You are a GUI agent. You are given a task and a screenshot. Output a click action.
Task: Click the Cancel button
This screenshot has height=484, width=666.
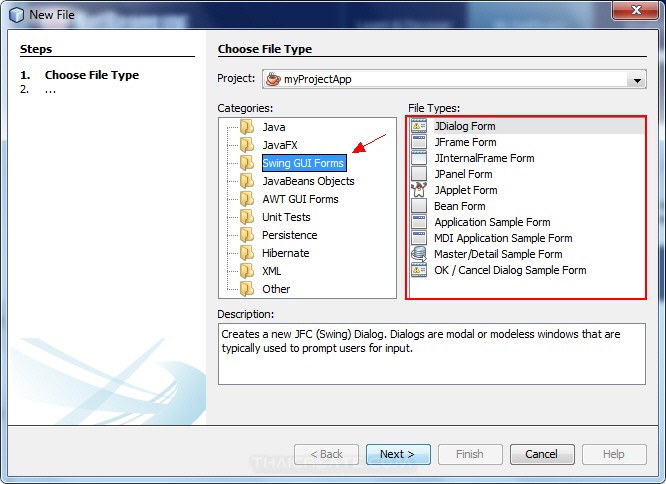click(542, 454)
